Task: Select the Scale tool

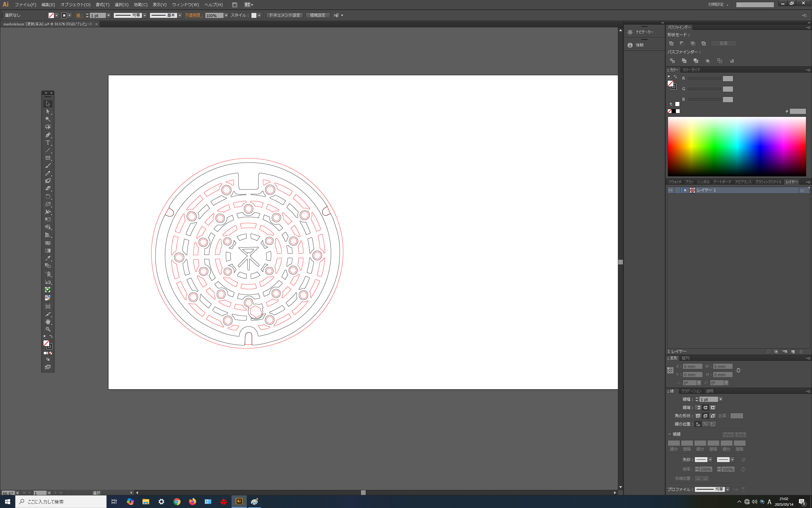Action: 48,204
